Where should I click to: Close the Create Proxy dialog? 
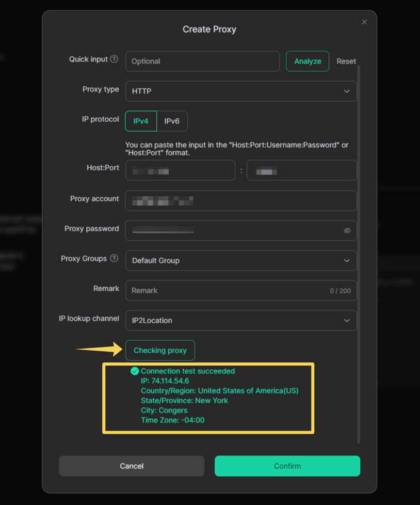pos(364,22)
